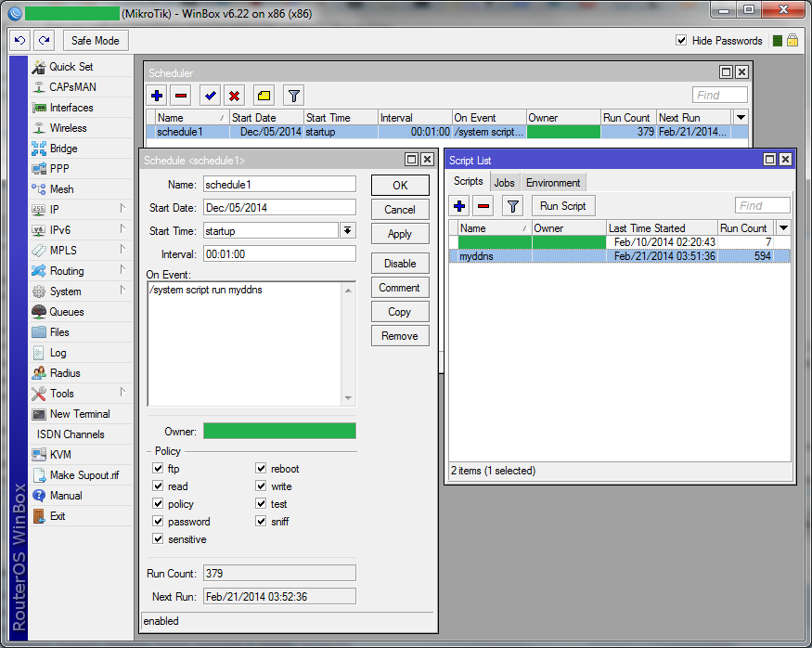The height and width of the screenshot is (648, 812).
Task: Switch to the Jobs tab
Action: click(504, 183)
